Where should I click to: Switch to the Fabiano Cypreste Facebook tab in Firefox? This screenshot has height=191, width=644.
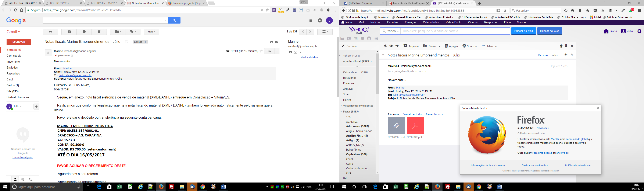pos(364,3)
